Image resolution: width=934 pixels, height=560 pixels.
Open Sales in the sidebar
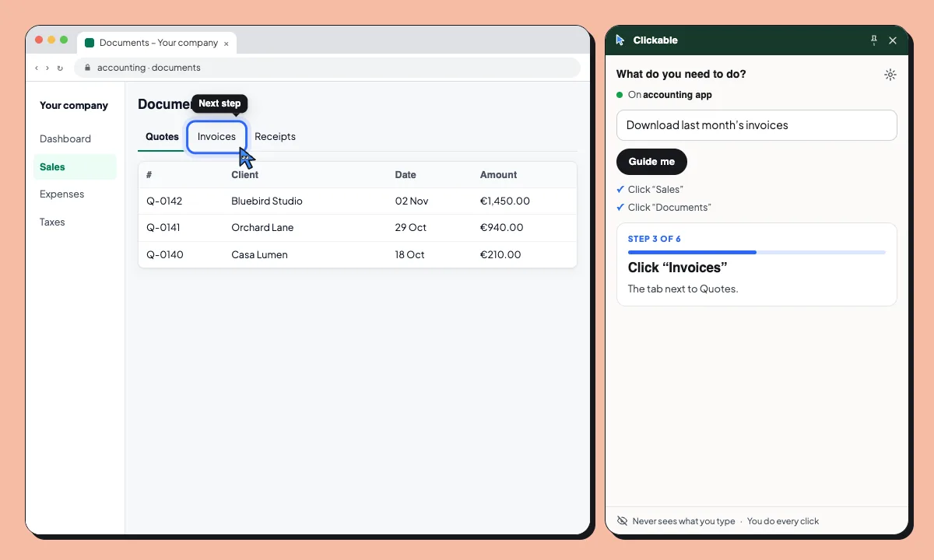click(75, 166)
